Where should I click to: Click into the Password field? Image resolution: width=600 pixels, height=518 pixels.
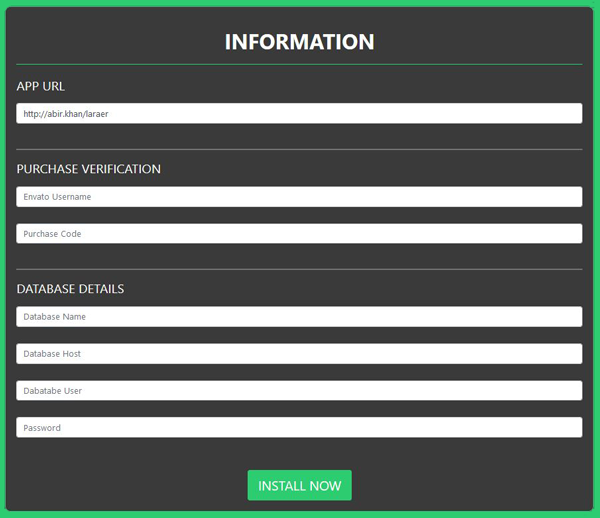[299, 428]
